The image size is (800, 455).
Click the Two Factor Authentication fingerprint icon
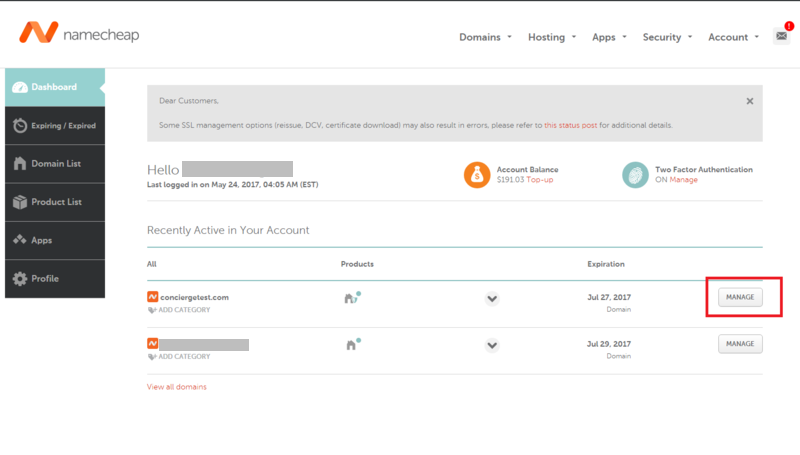635,174
